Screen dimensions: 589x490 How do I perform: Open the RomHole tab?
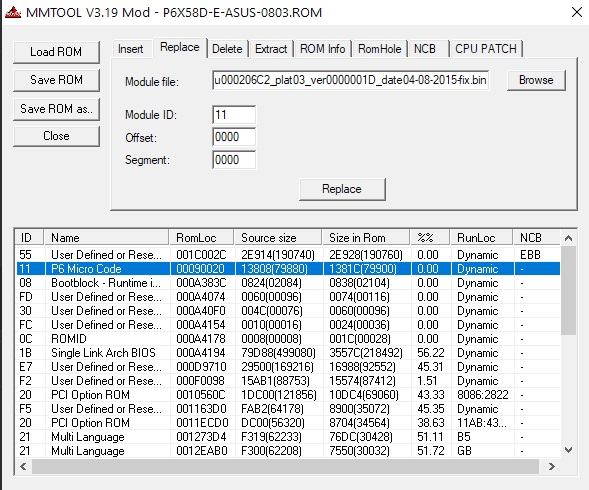379,49
